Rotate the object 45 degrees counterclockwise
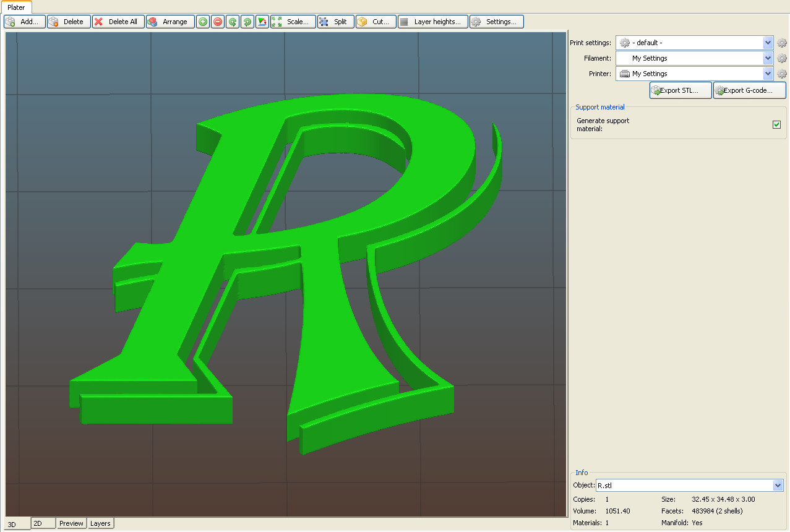The height and width of the screenshot is (532, 790). pyautogui.click(x=232, y=21)
